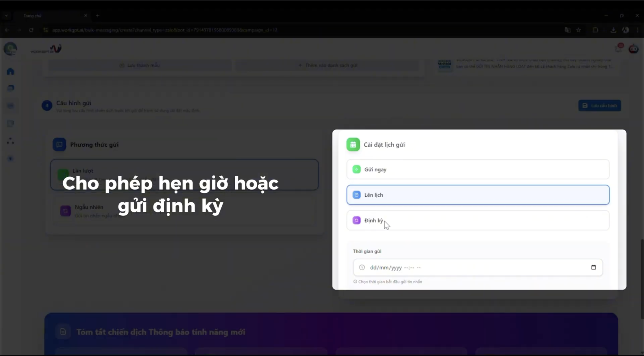This screenshot has height=356, width=644.
Task: Click the green calendar icon beside Cài đặt lịch gửi
Action: 353,145
